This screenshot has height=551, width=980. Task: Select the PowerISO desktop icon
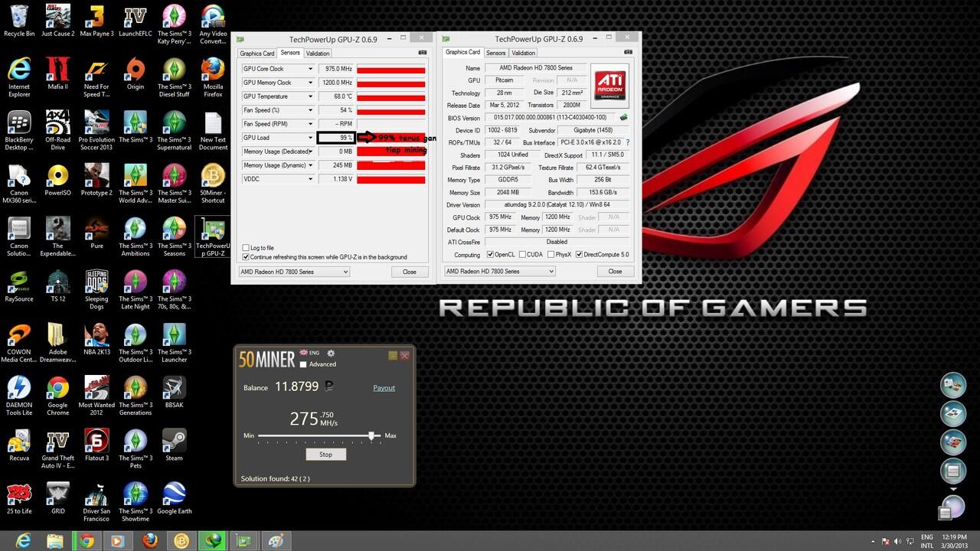(58, 180)
